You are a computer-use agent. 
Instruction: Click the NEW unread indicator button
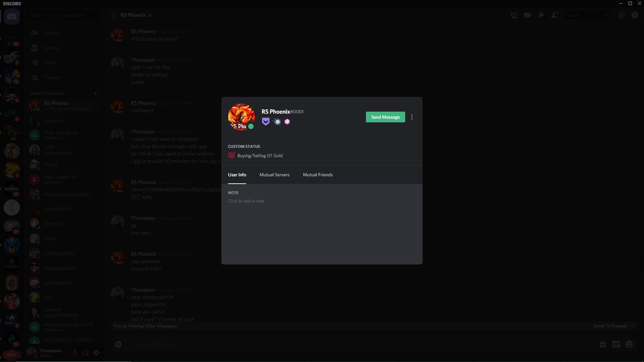click(12, 355)
